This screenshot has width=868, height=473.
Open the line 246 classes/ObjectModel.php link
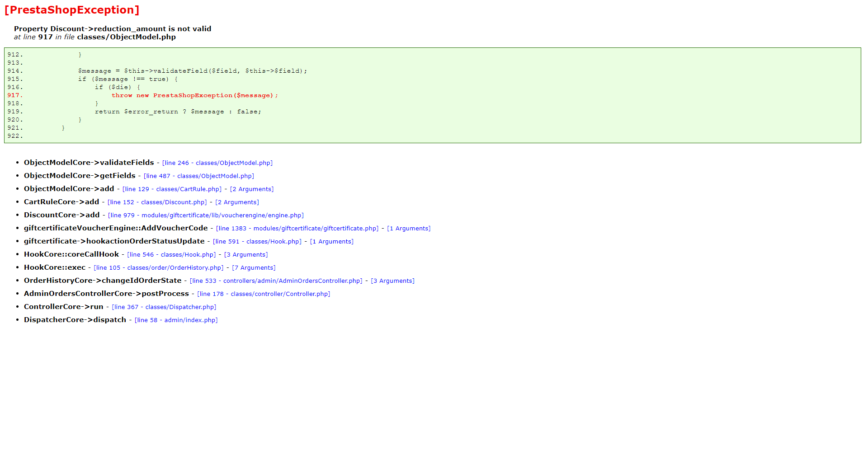tap(217, 163)
